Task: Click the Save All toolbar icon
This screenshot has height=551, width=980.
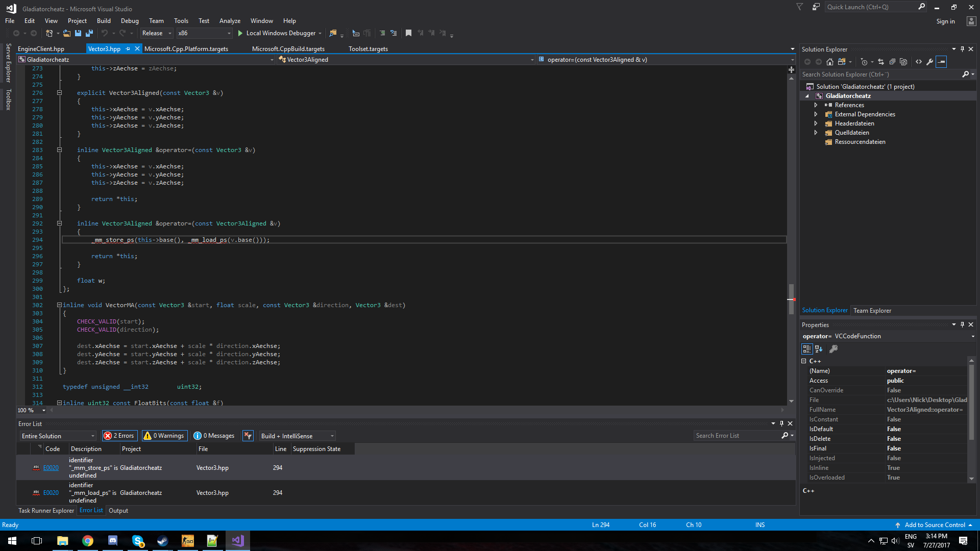Action: (89, 33)
